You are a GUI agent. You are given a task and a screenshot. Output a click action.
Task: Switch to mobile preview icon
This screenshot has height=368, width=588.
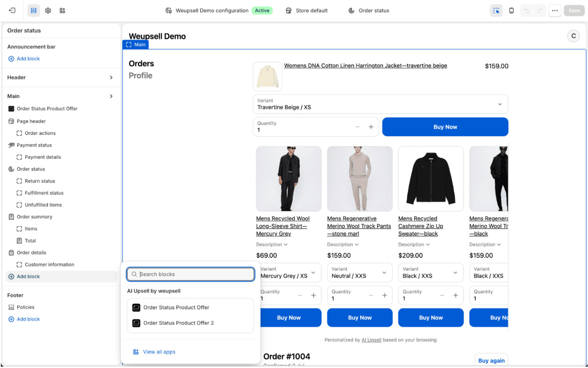point(511,11)
